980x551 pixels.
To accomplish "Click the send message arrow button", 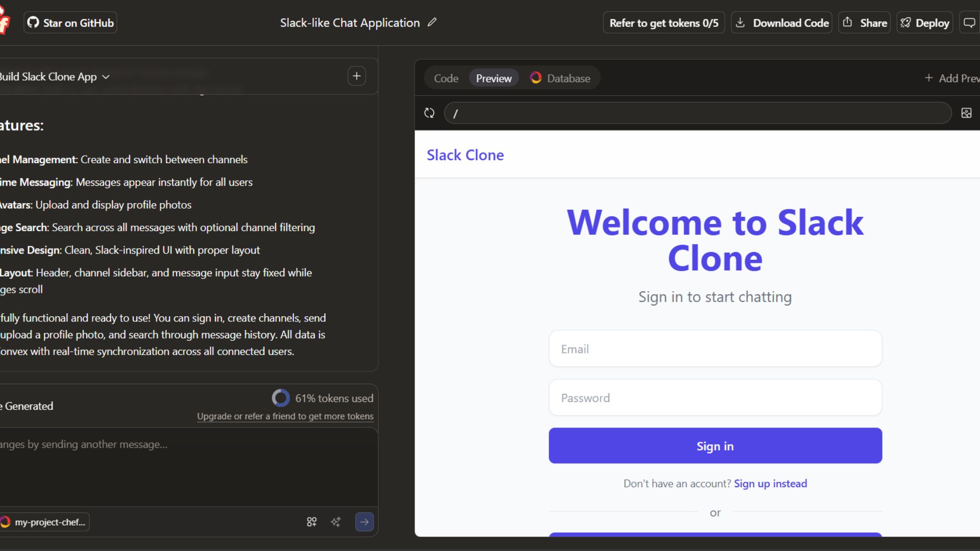I will click(x=364, y=522).
